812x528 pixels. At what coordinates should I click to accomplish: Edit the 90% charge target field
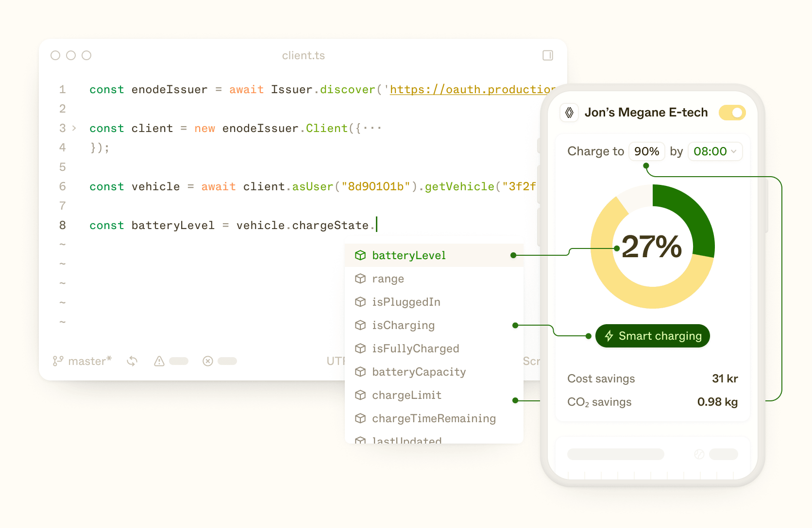pyautogui.click(x=647, y=151)
